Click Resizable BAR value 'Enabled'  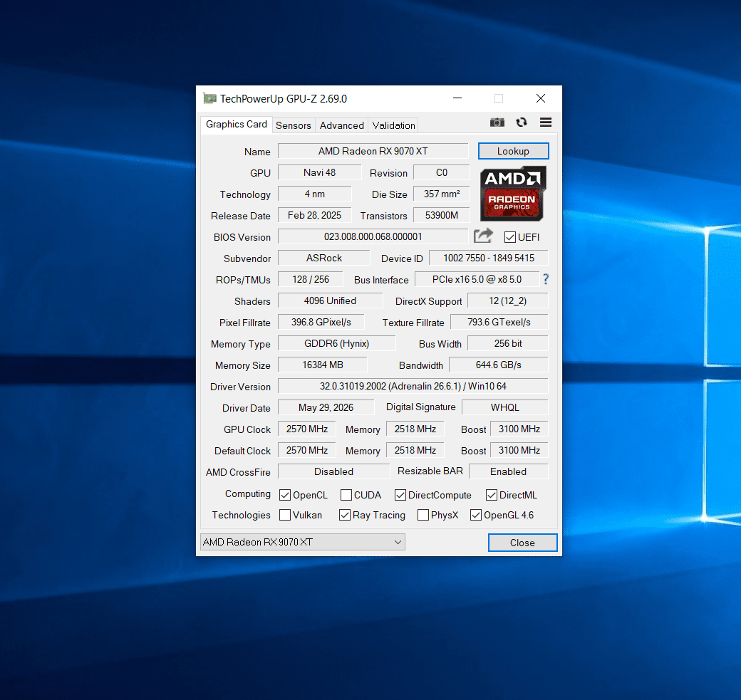pos(509,472)
